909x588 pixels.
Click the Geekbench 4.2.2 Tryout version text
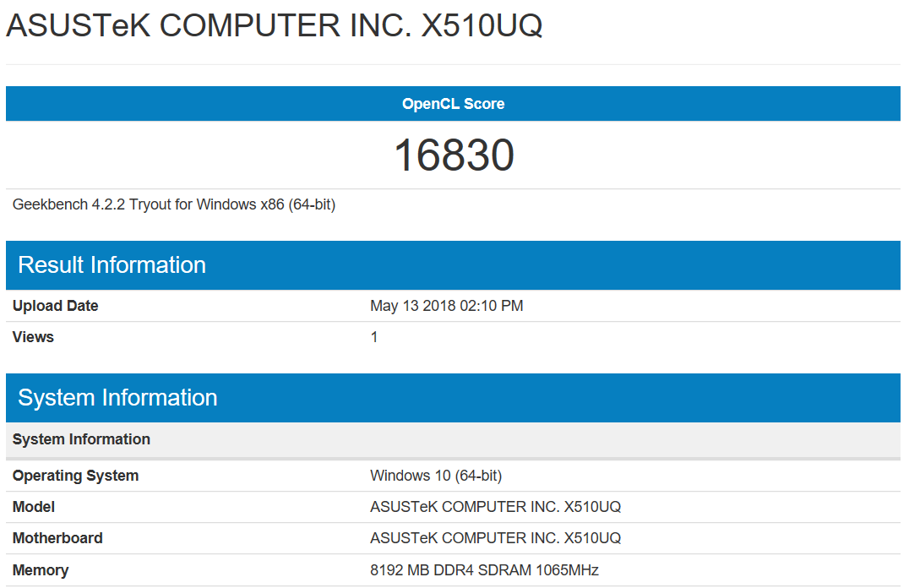174,204
